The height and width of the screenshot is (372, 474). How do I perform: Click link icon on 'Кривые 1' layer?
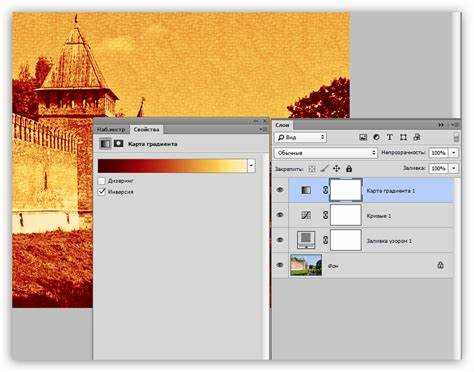(325, 215)
